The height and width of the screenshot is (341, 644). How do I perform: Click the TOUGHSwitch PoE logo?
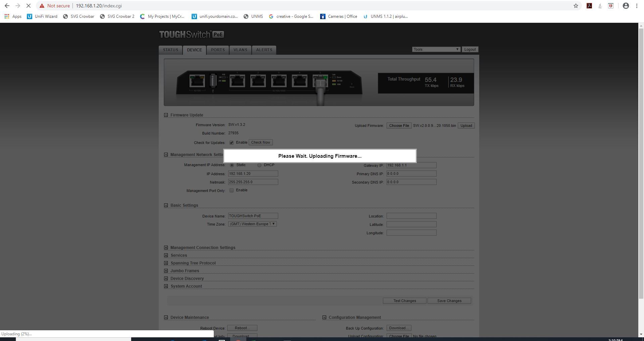[x=192, y=35]
